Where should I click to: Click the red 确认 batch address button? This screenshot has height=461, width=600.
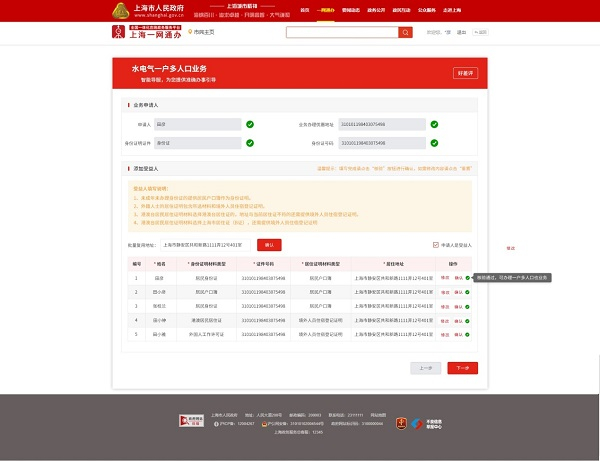(x=269, y=245)
